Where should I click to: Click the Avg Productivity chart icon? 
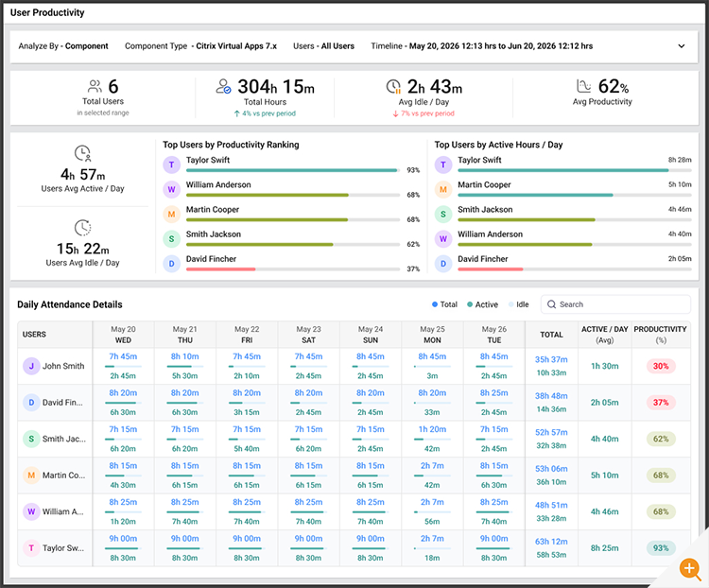click(x=584, y=85)
